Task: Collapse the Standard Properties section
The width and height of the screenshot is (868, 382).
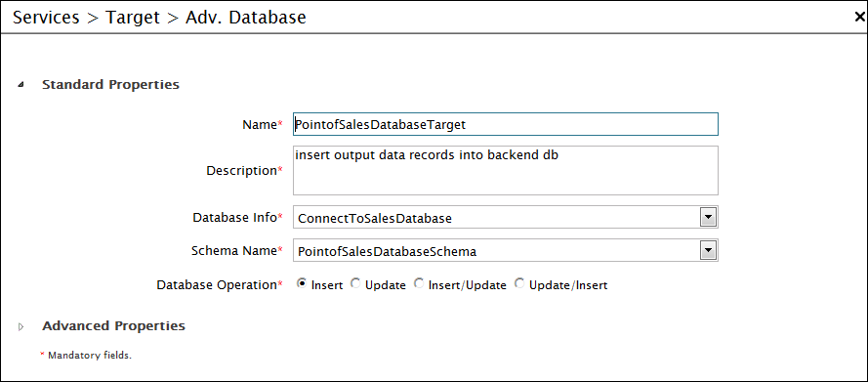Action: point(21,85)
